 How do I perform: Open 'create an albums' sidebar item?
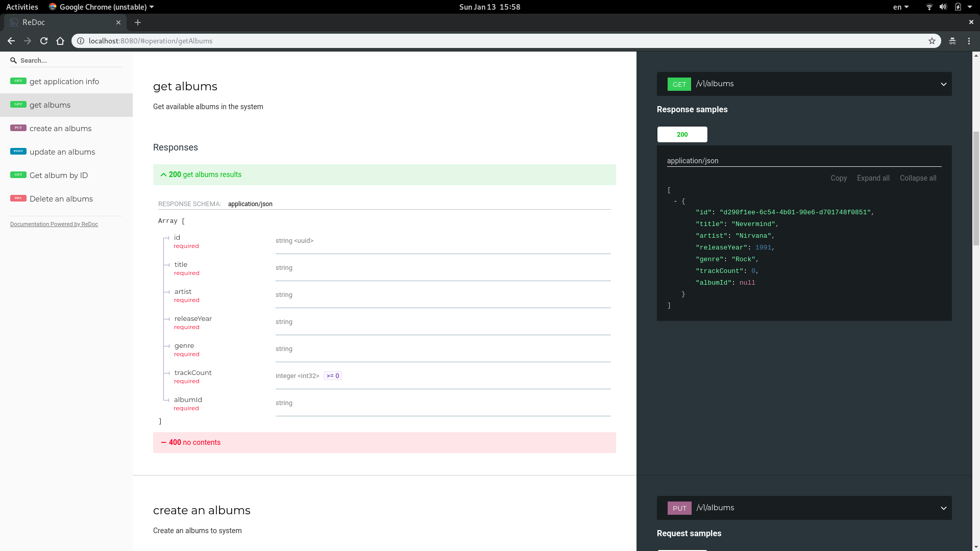click(x=60, y=129)
